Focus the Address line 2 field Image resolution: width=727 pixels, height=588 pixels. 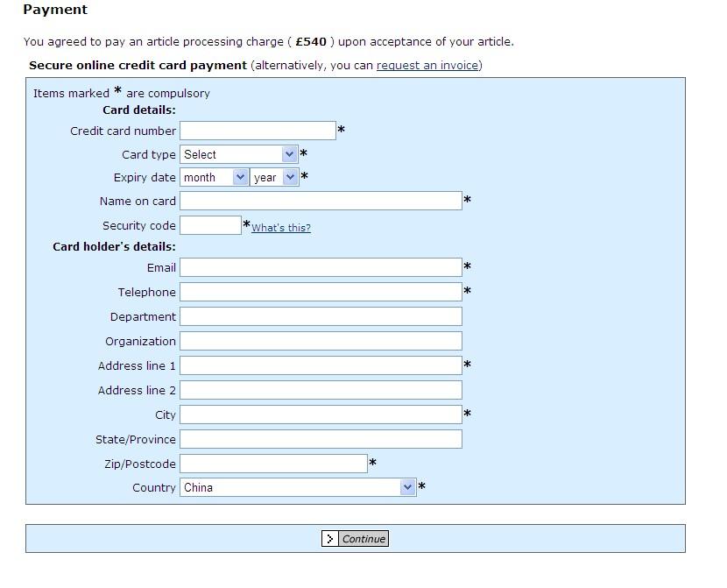click(321, 390)
